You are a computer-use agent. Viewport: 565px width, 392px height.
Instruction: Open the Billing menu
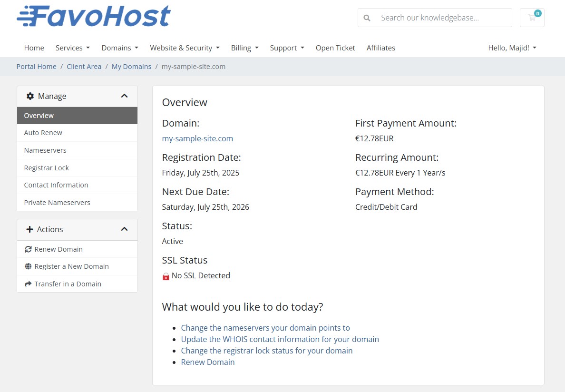click(x=244, y=48)
